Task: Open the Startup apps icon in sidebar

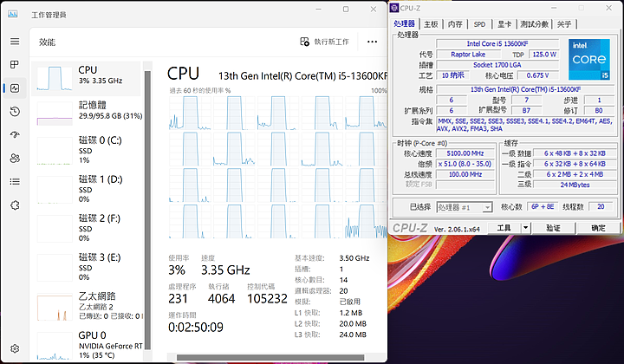Action: pos(15,135)
